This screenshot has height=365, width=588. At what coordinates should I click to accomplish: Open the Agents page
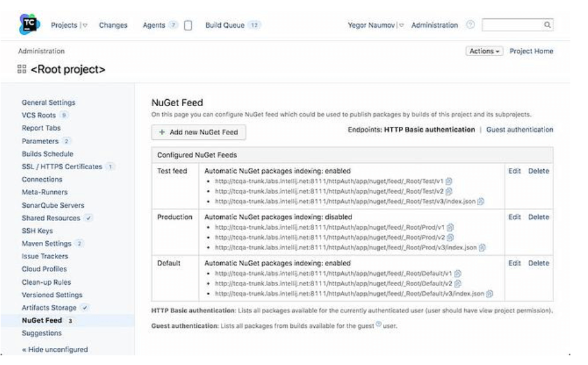(x=154, y=25)
